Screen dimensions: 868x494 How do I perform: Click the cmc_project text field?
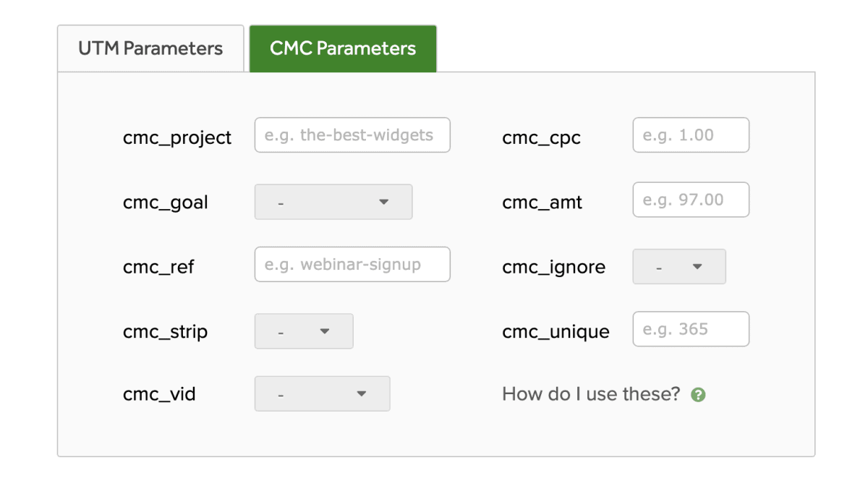(x=352, y=135)
